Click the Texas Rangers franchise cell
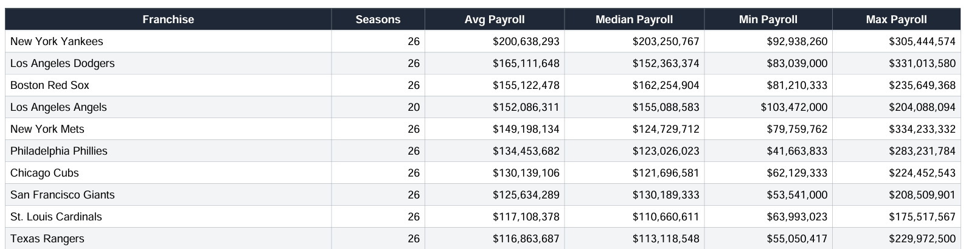The image size is (980, 249). click(47, 239)
